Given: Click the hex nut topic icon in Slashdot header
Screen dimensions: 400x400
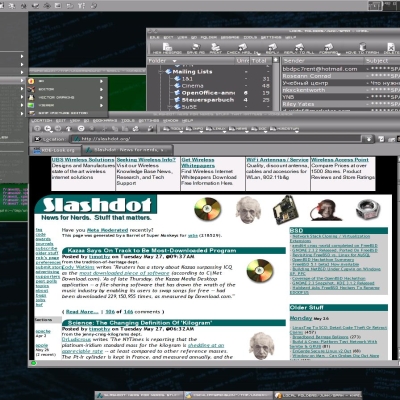Looking at the screenshot, I should coord(368,210).
